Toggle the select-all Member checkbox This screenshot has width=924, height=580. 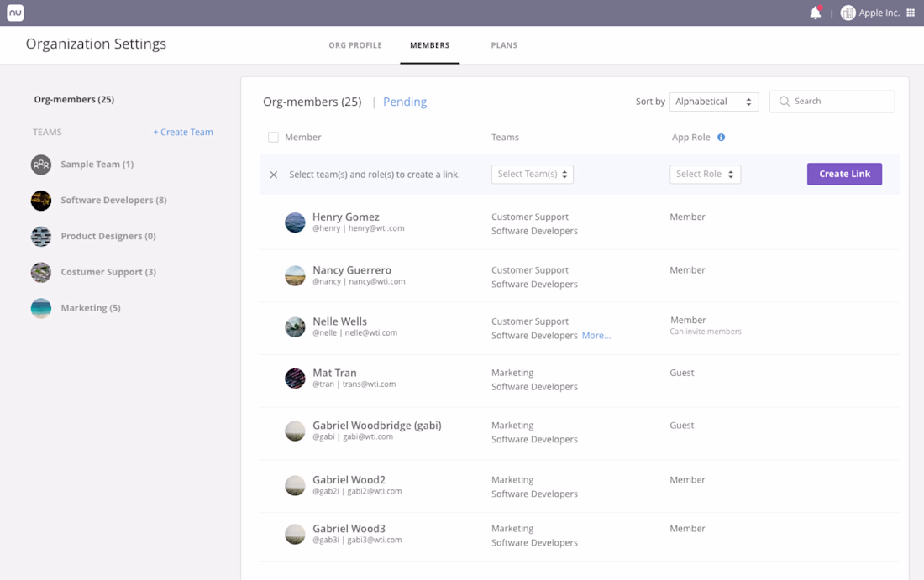click(x=274, y=137)
